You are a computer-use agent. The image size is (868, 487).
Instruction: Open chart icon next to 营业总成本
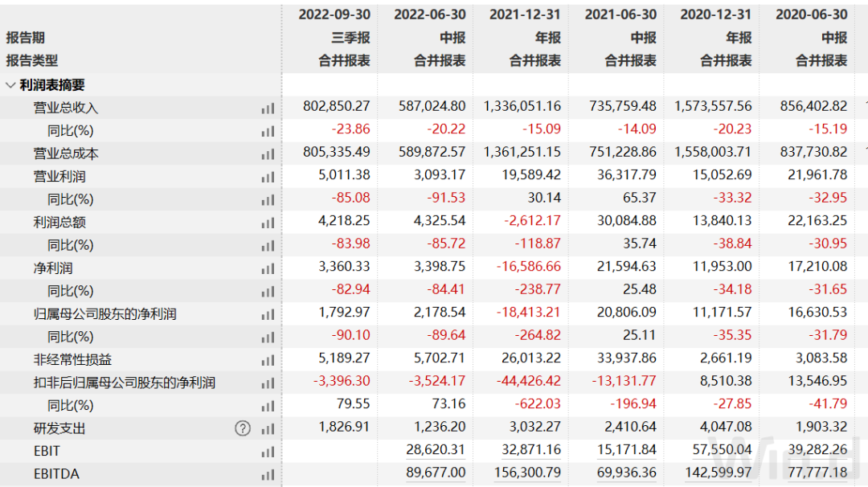268,153
